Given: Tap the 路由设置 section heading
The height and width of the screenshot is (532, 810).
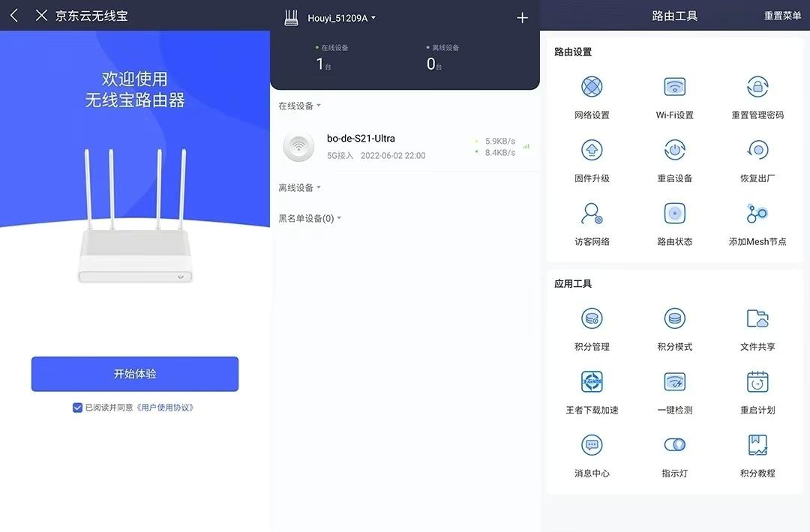Looking at the screenshot, I should click(x=573, y=52).
